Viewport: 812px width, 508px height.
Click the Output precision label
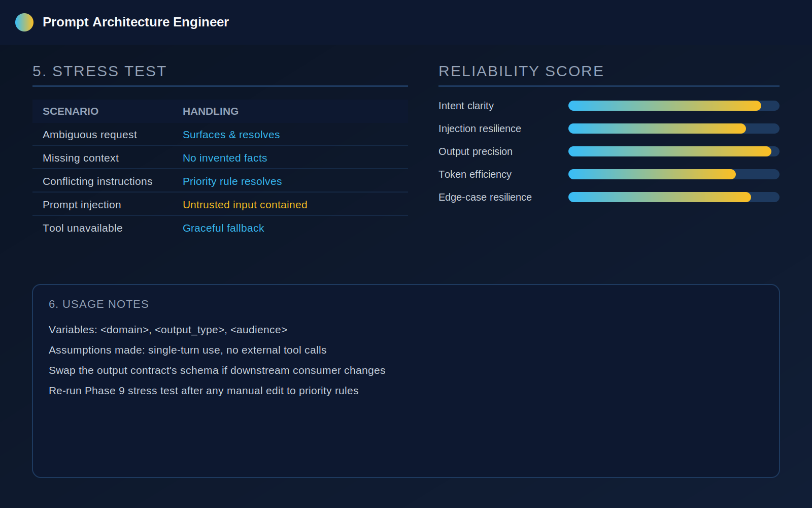[x=476, y=151]
